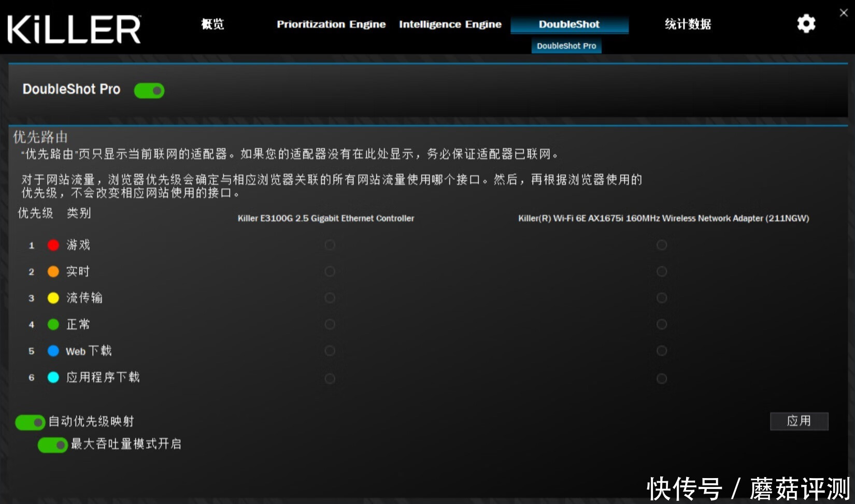
Task: Click the red 游戏 priority dot
Action: click(53, 245)
